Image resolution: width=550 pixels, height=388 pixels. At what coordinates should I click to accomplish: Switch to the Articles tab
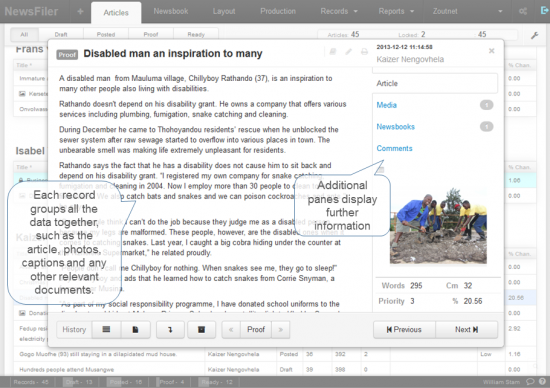tap(116, 13)
